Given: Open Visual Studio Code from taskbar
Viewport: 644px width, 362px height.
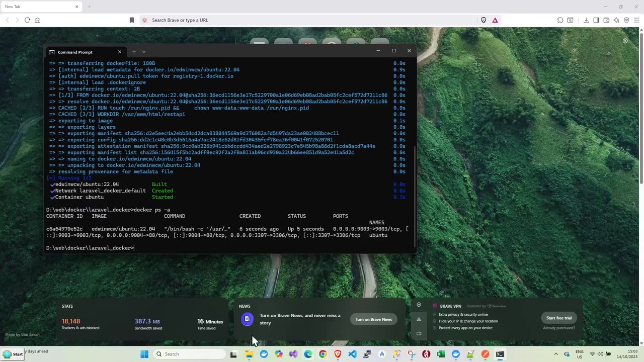Looking at the screenshot, I should coord(352,354).
